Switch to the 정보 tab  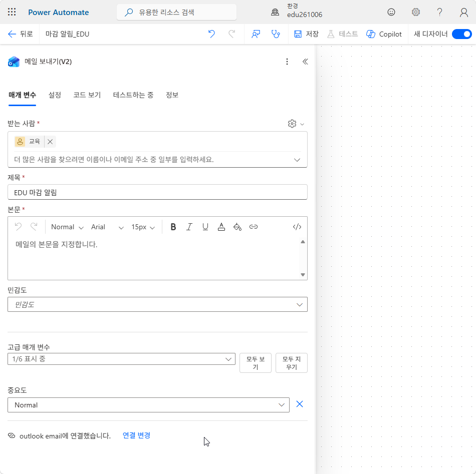coord(172,95)
